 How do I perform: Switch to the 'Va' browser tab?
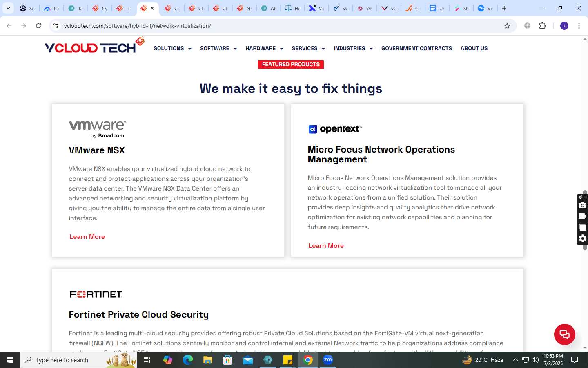(x=317, y=8)
